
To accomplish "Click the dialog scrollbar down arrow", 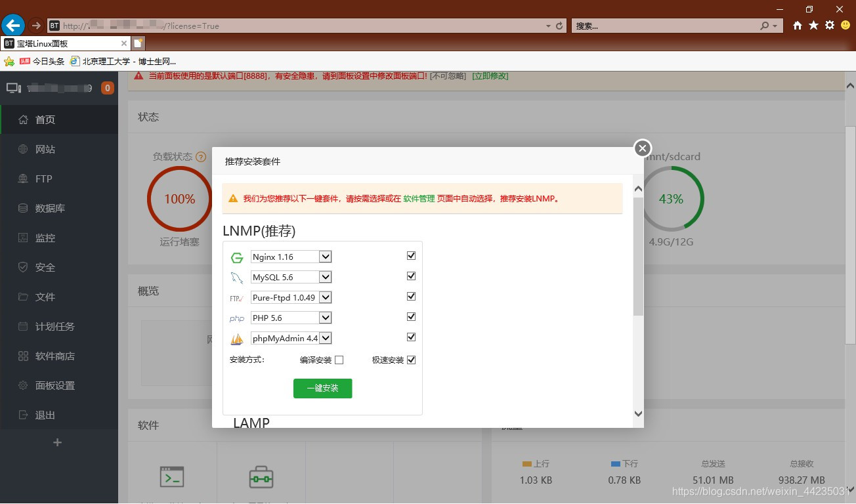I will [x=638, y=413].
